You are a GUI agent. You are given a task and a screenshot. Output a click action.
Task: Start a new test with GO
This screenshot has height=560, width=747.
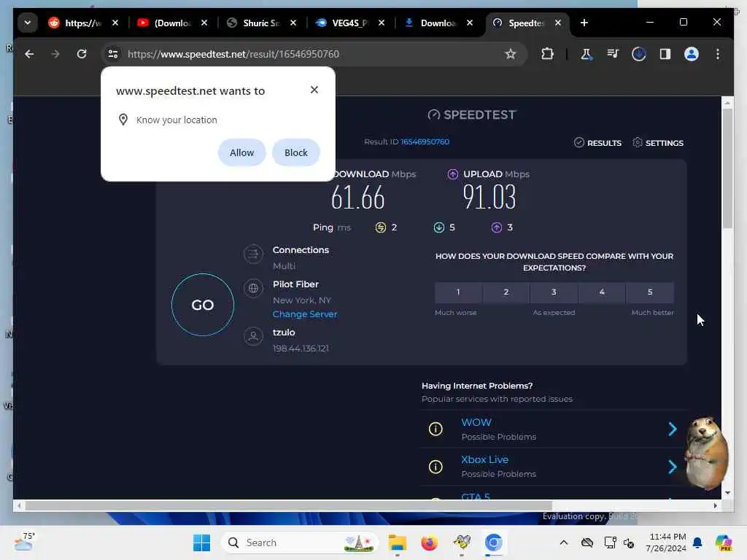tap(203, 305)
